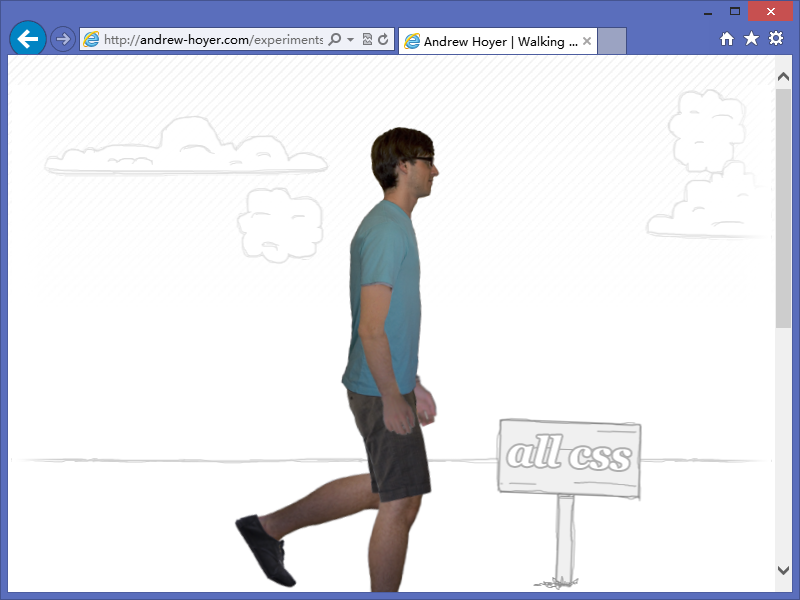Viewport: 800px width, 600px height.
Task: Open the Home page icon
Action: click(x=727, y=39)
